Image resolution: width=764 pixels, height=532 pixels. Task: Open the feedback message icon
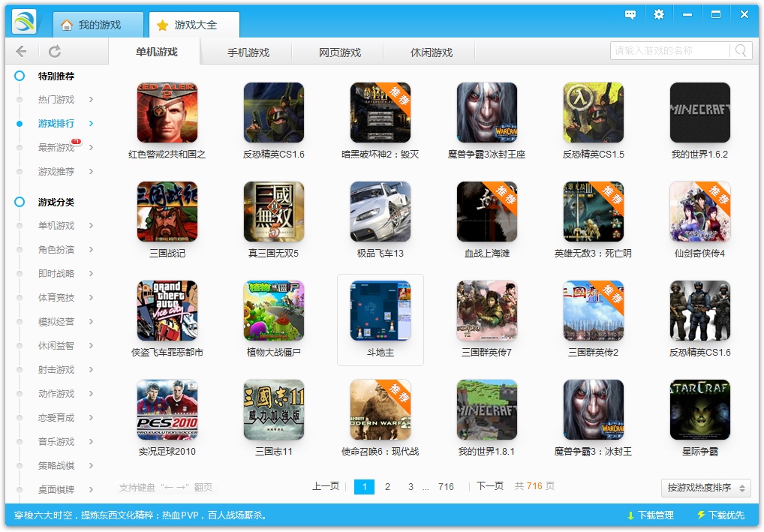(x=630, y=14)
